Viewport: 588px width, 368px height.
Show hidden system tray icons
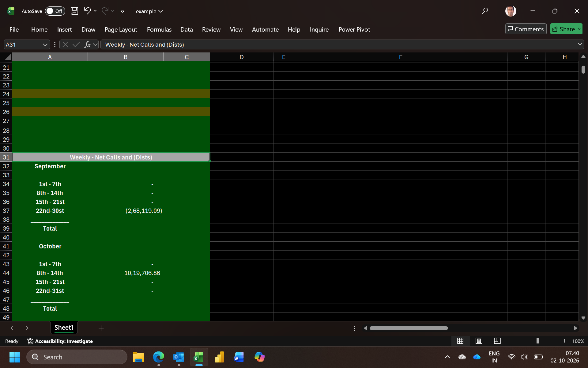click(447, 357)
